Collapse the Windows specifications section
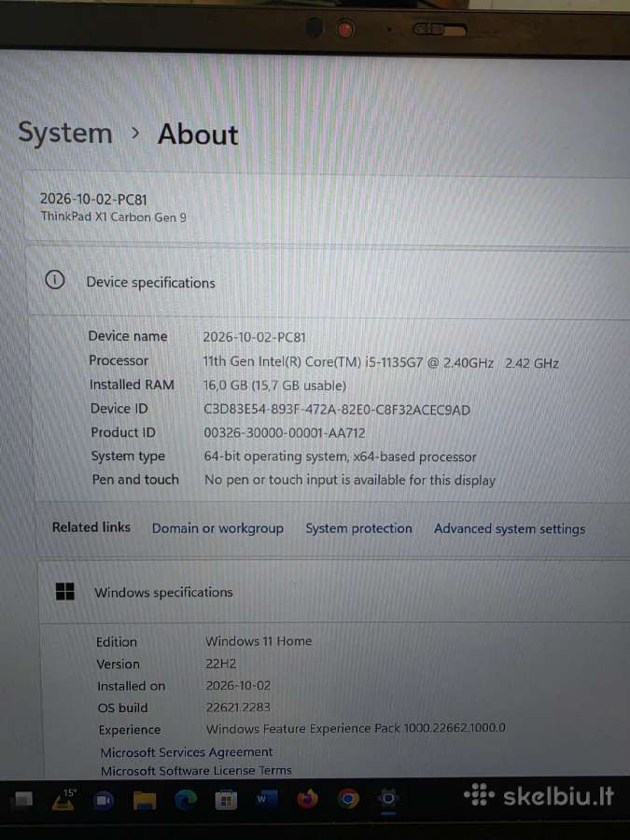 pos(334,592)
